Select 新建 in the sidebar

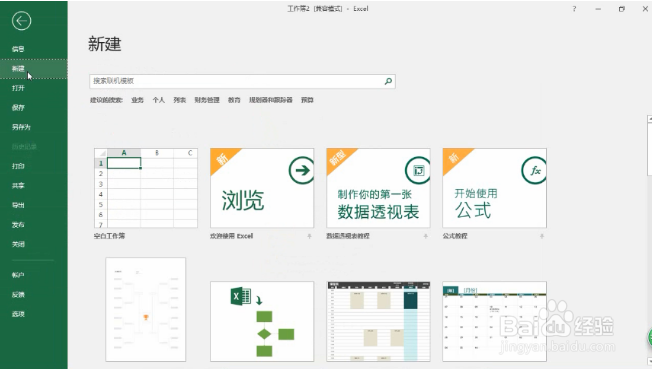click(x=34, y=69)
